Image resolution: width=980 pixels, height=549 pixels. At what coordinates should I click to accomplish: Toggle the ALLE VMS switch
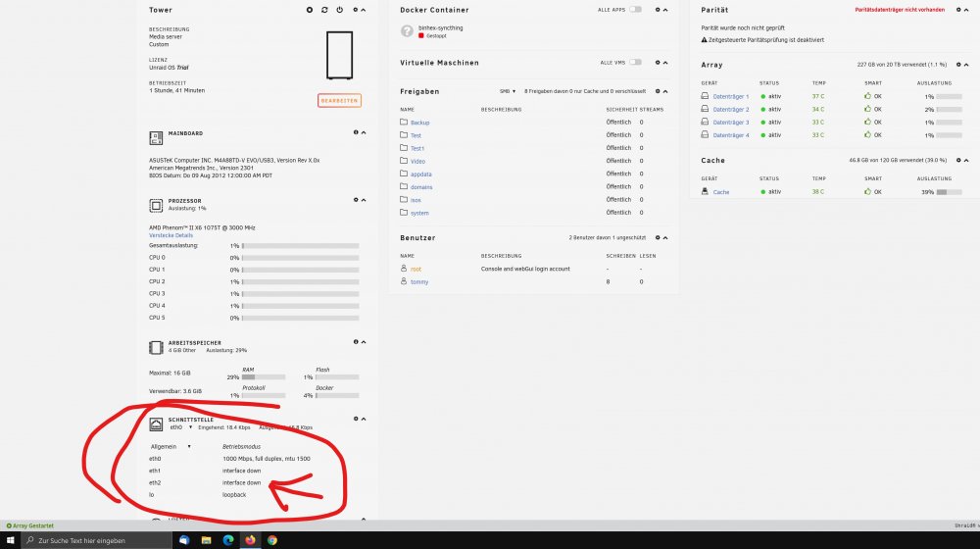pos(636,62)
